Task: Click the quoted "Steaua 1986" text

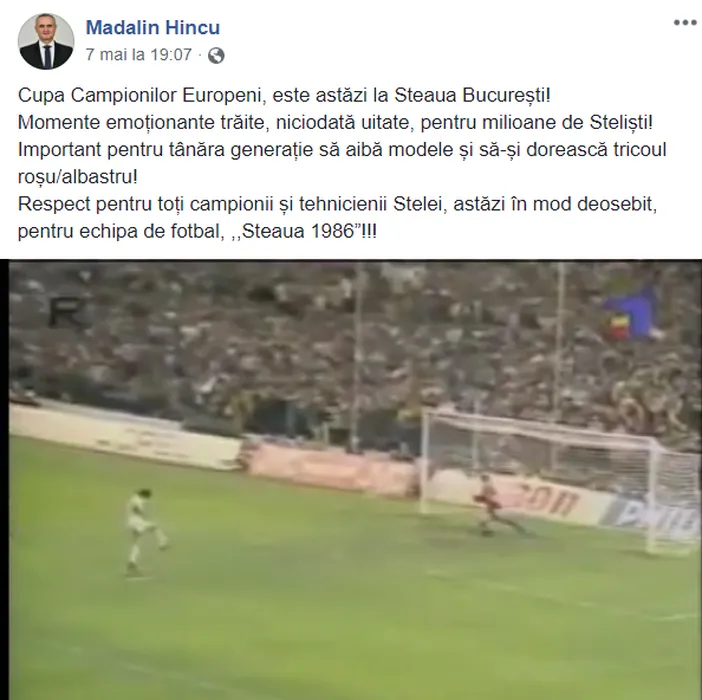Action: pyautogui.click(x=299, y=231)
